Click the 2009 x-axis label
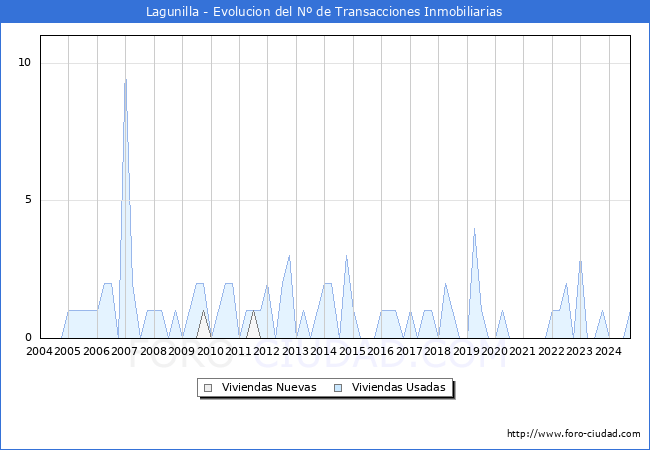The width and height of the screenshot is (650, 450). 182,351
